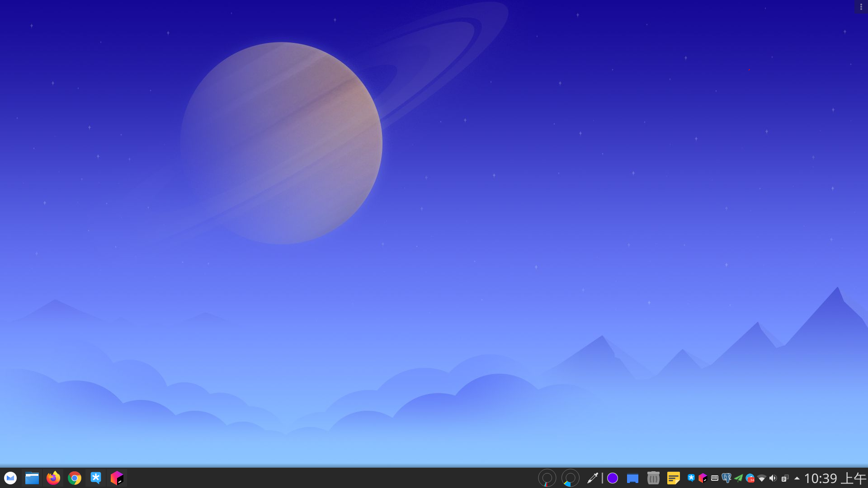868x488 pixels.
Task: Open the mail client from the taskbar
Action: (10, 478)
